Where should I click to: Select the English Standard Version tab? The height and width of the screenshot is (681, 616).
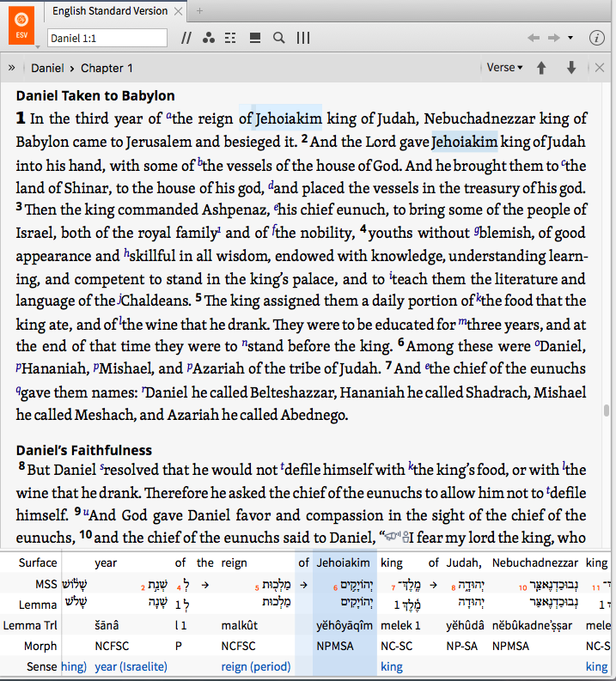point(110,11)
